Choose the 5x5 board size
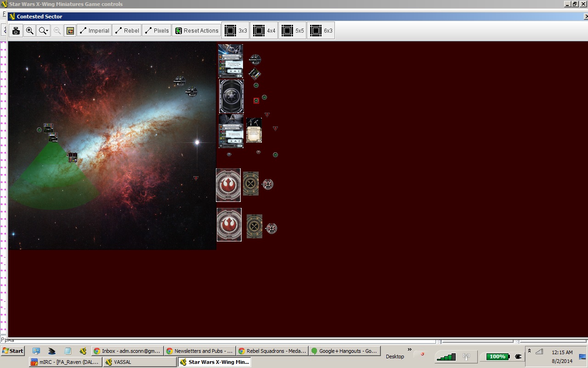The width and height of the screenshot is (588, 368). 293,31
